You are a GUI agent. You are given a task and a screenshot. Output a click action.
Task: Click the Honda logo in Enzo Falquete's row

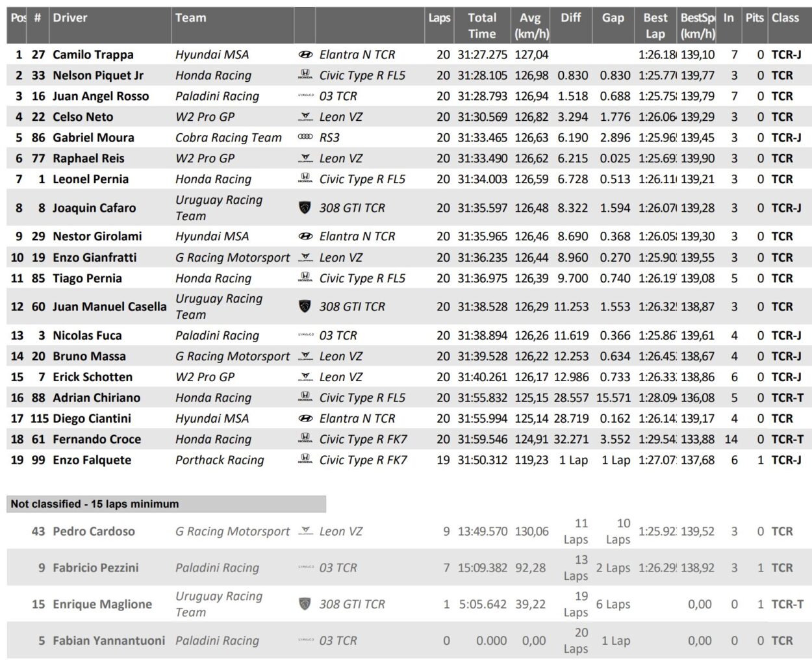[x=305, y=460]
